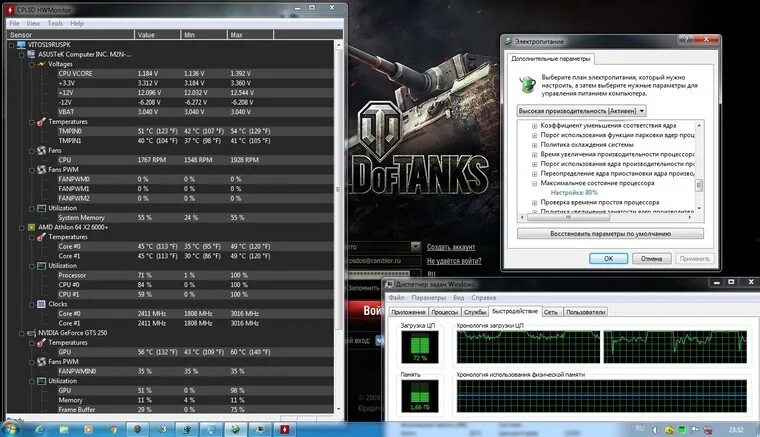This screenshot has width=760, height=437.
Task: Collapse the AMD Athlon 64 X2 6000+ node
Action: pyautogui.click(x=22, y=227)
